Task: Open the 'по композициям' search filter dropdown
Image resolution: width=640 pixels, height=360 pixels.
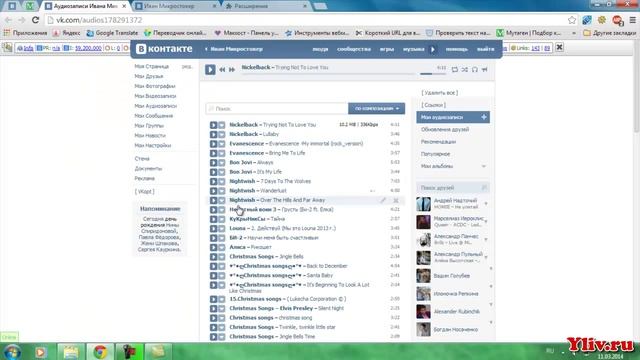Action: (376, 109)
